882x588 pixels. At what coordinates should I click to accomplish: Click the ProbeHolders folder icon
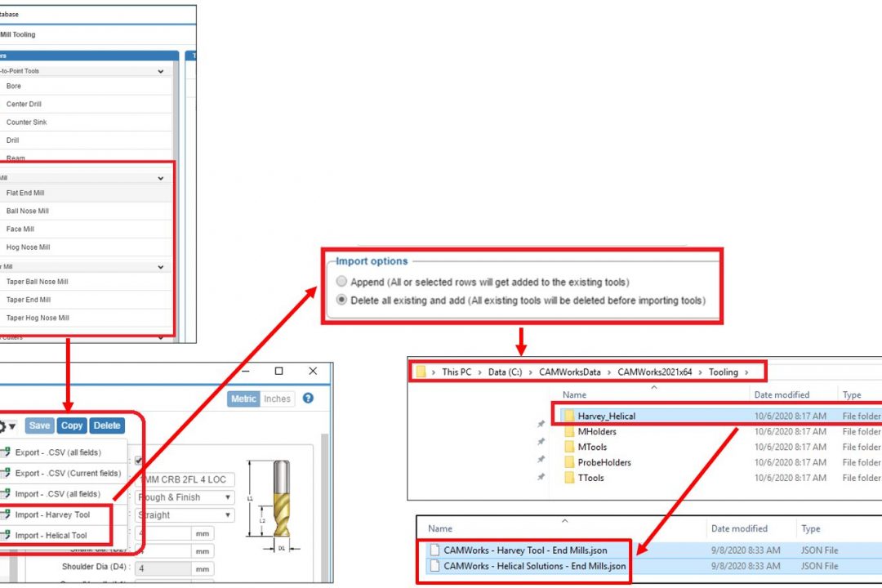tap(569, 462)
